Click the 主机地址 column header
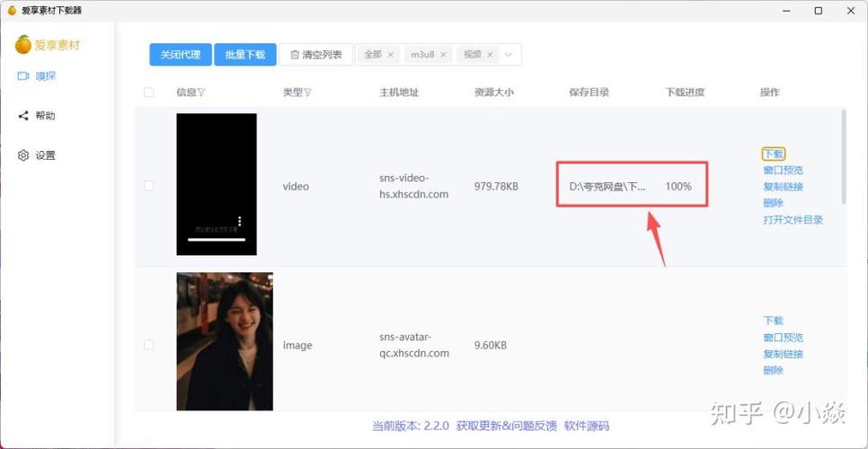Image resolution: width=868 pixels, height=449 pixels. click(x=399, y=92)
